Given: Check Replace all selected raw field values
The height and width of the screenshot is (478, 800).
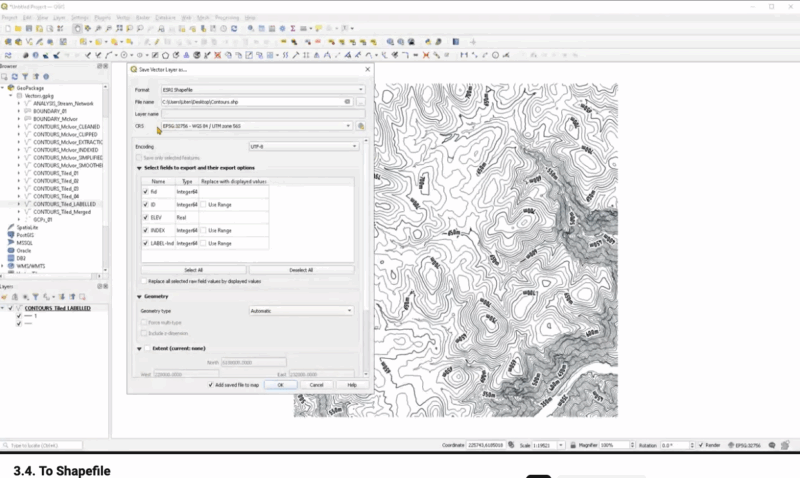Looking at the screenshot, I should pyautogui.click(x=144, y=281).
